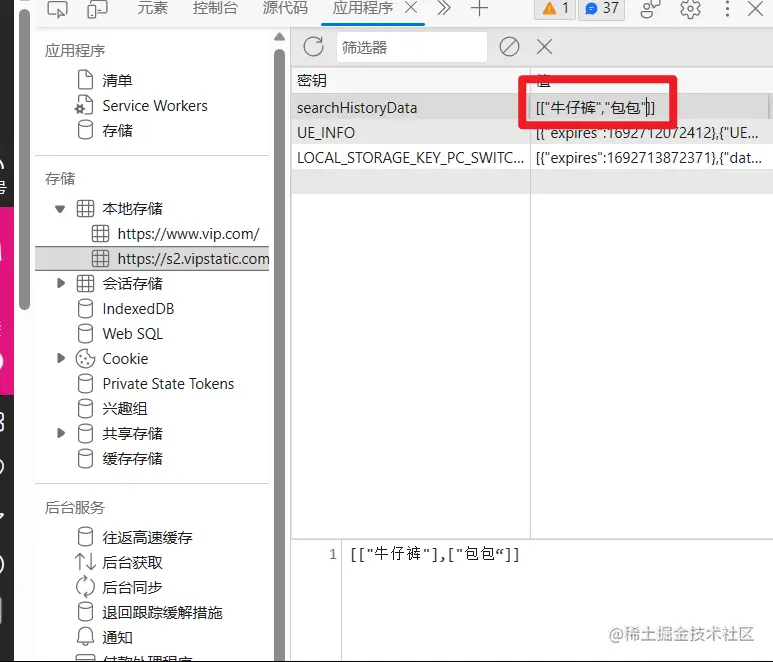Switch to the 控制台 tab
The width and height of the screenshot is (773, 662).
click(215, 8)
